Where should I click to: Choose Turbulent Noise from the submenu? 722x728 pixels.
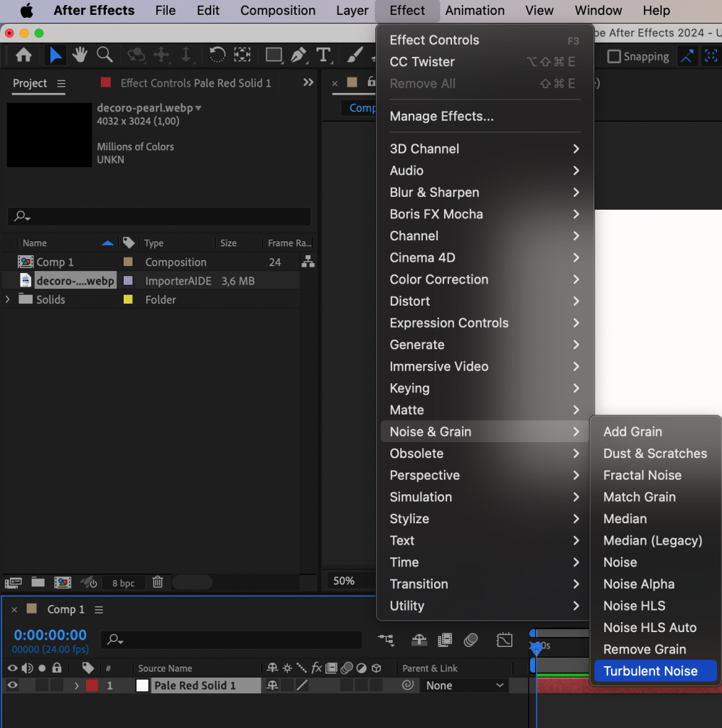(654, 670)
